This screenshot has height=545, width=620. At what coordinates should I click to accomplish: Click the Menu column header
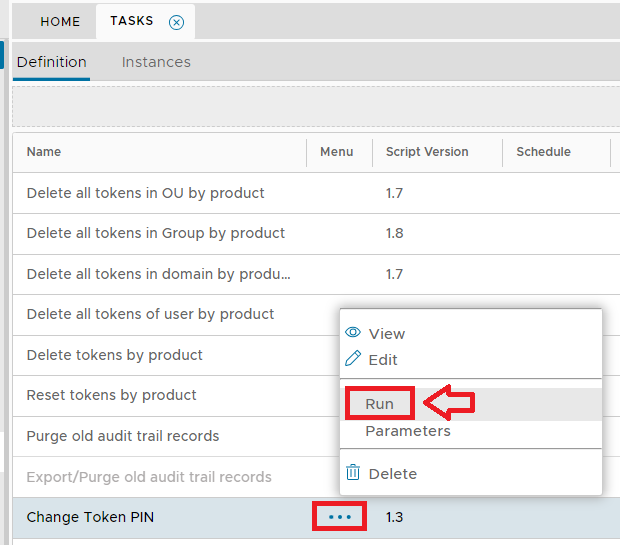pos(337,152)
